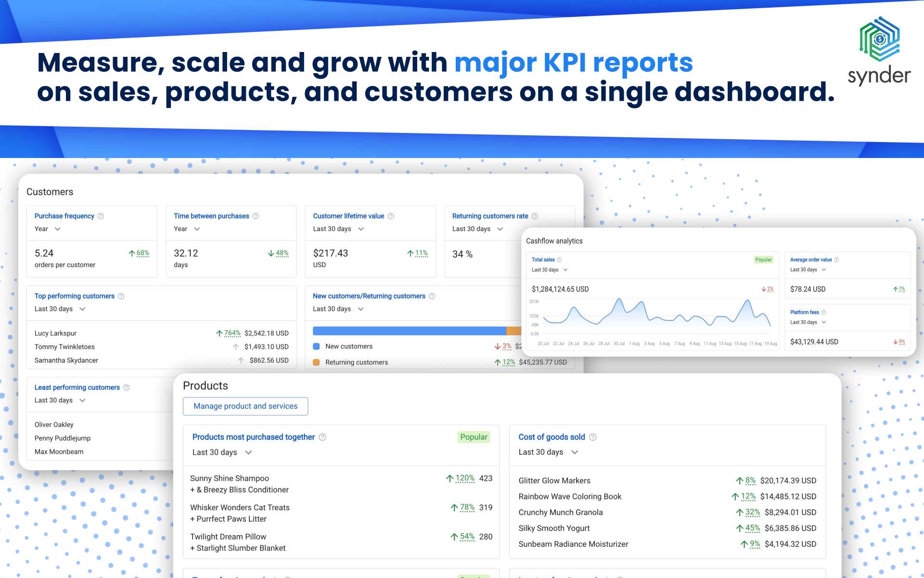
Task: Expand Last 30 days under Cost of goods sold
Action: tap(548, 452)
